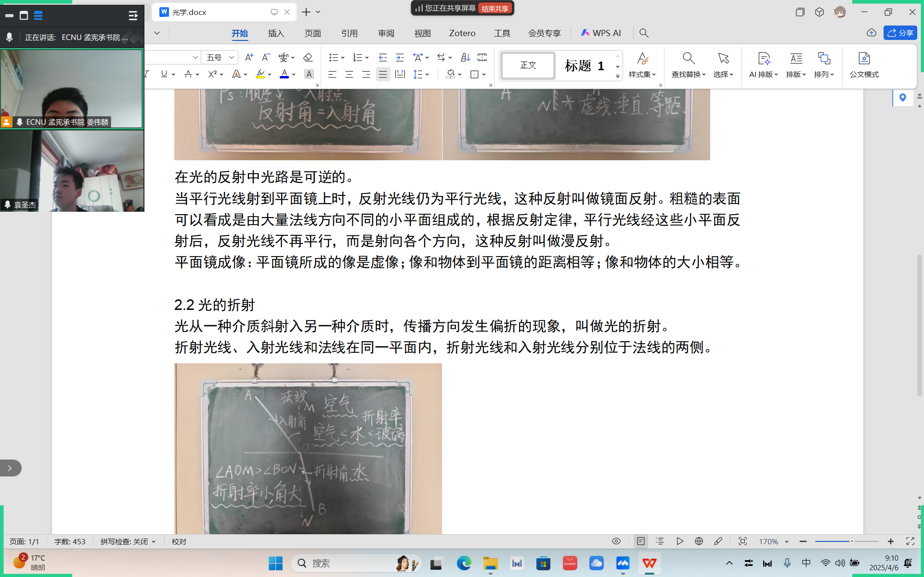This screenshot has height=577, width=924.
Task: Open the zoom percentage 170% dropdown
Action: tap(787, 542)
